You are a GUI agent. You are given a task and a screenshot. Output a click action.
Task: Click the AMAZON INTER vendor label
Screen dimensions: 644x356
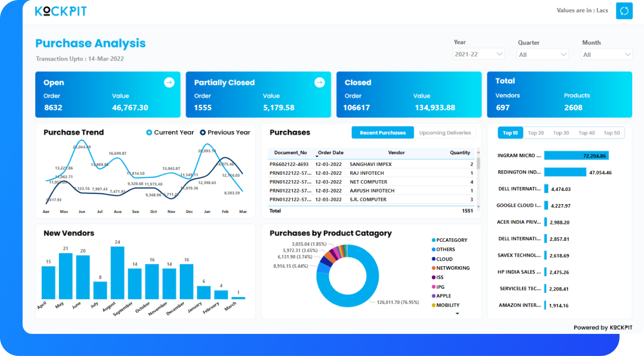coord(520,305)
